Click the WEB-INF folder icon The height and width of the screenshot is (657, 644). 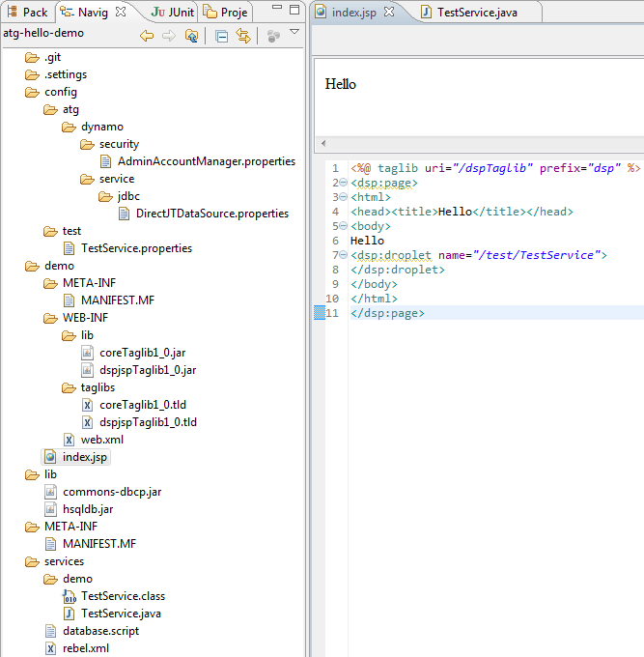[50, 319]
